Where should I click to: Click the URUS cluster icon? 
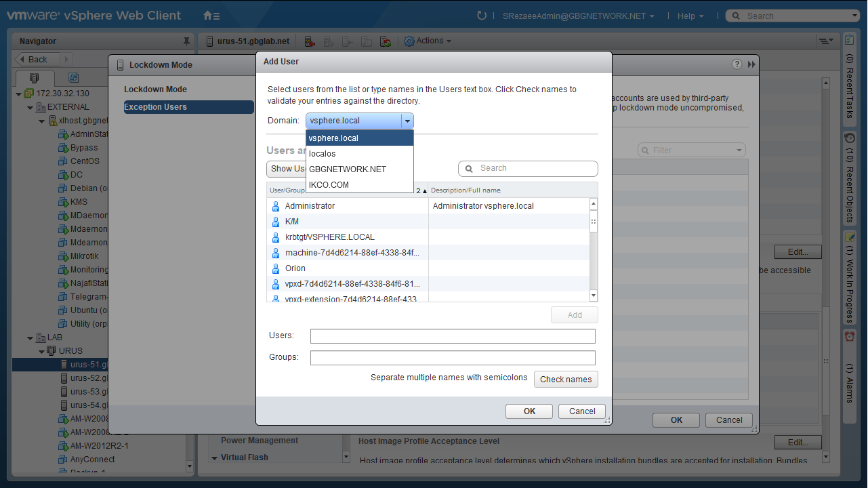(52, 351)
